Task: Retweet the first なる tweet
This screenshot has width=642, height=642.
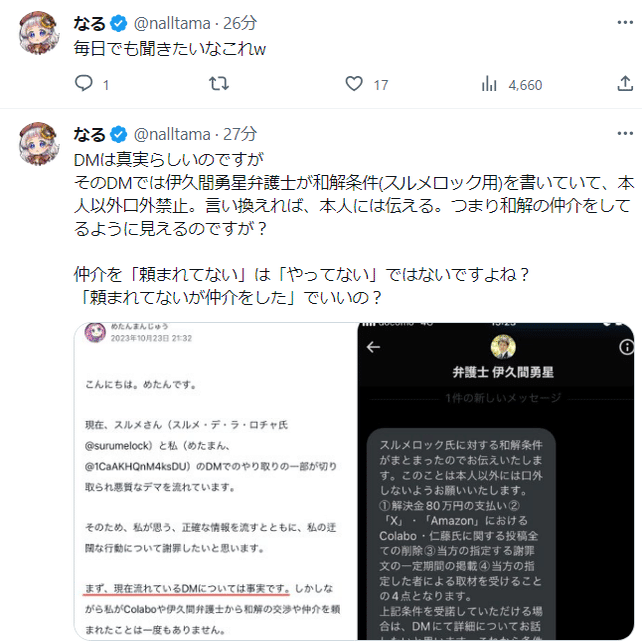Action: pos(219,84)
